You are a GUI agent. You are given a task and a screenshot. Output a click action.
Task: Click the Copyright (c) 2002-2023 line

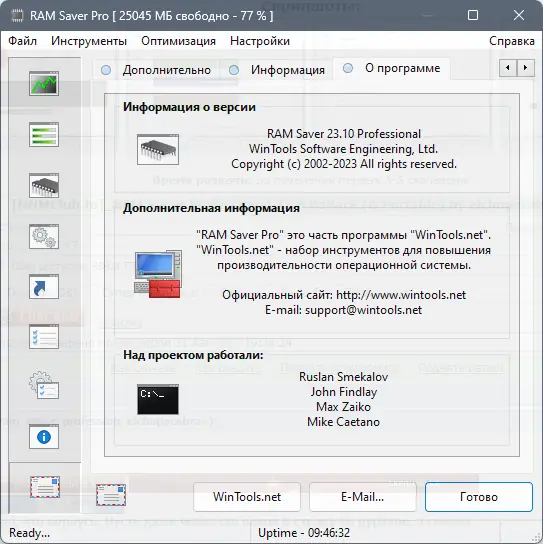(344, 164)
